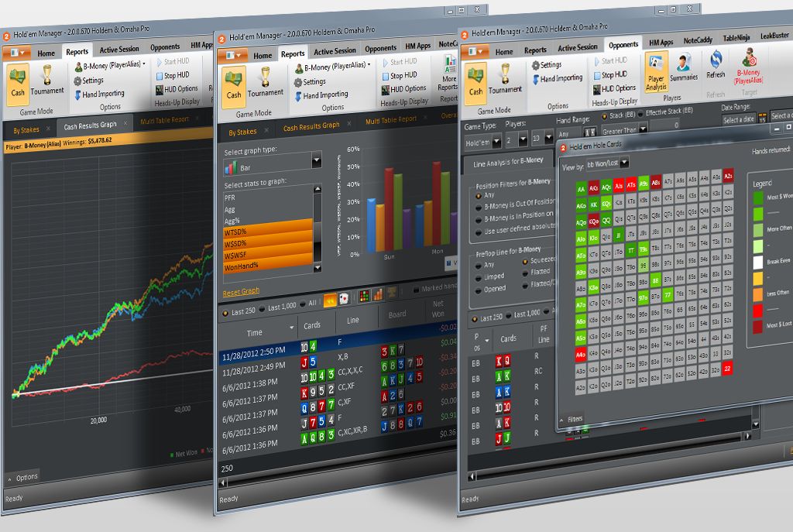Viewport: 793px width, 532px height.
Task: Select WTSD% stat to graph
Action: (268, 231)
